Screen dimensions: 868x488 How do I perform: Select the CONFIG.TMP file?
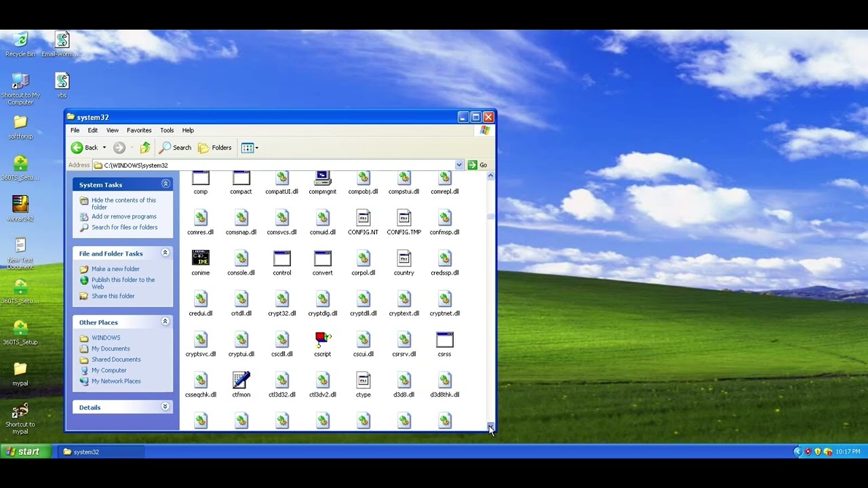(403, 222)
